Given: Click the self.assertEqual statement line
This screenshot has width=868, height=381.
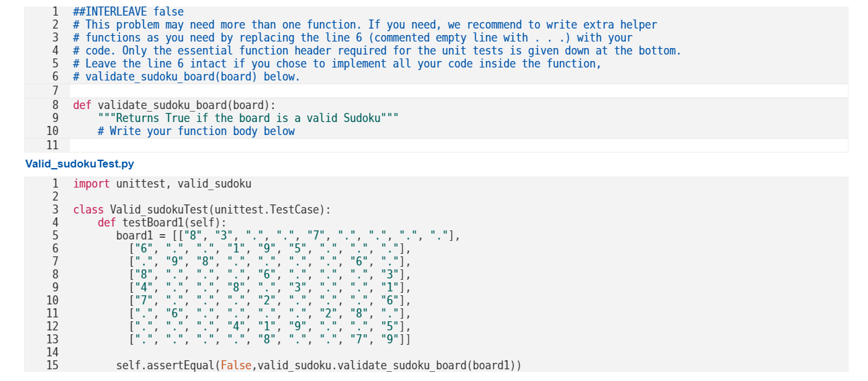Looking at the screenshot, I should click(319, 365).
